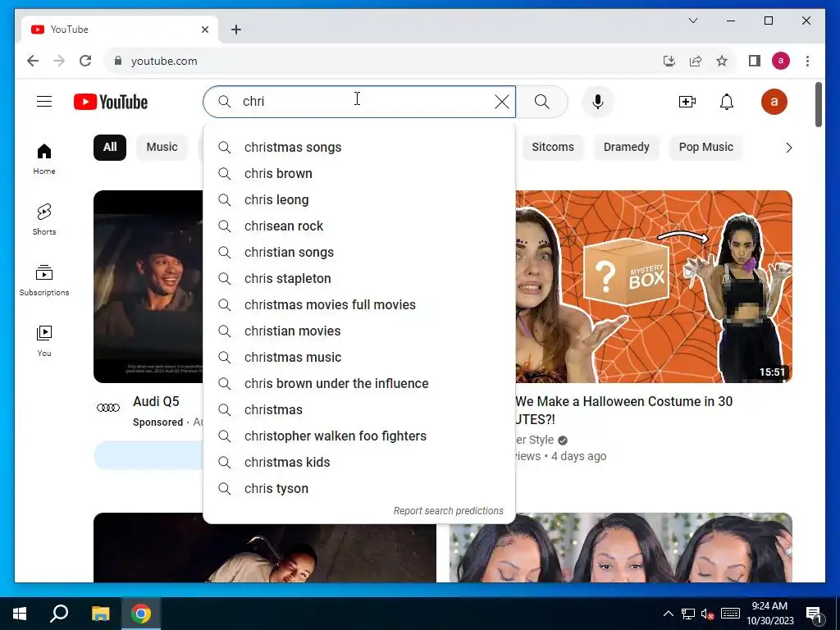The height and width of the screenshot is (630, 840).
Task: Click Report search predictions link
Action: point(449,511)
